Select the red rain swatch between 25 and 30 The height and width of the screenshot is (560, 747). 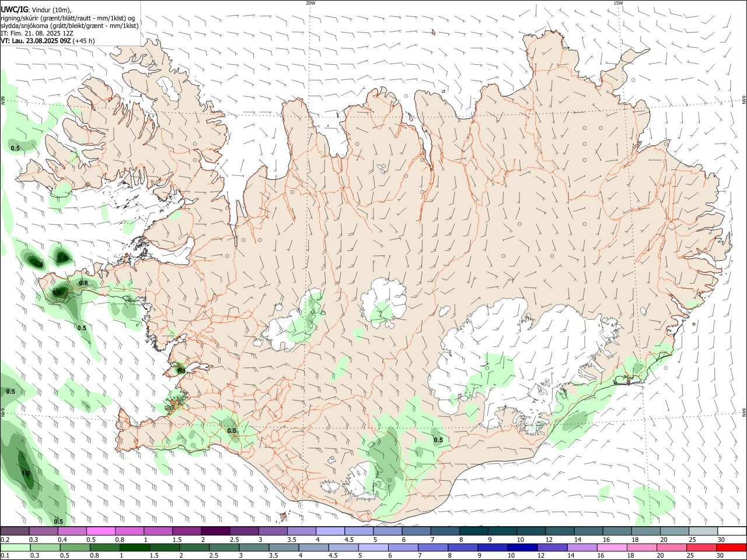coord(702,547)
